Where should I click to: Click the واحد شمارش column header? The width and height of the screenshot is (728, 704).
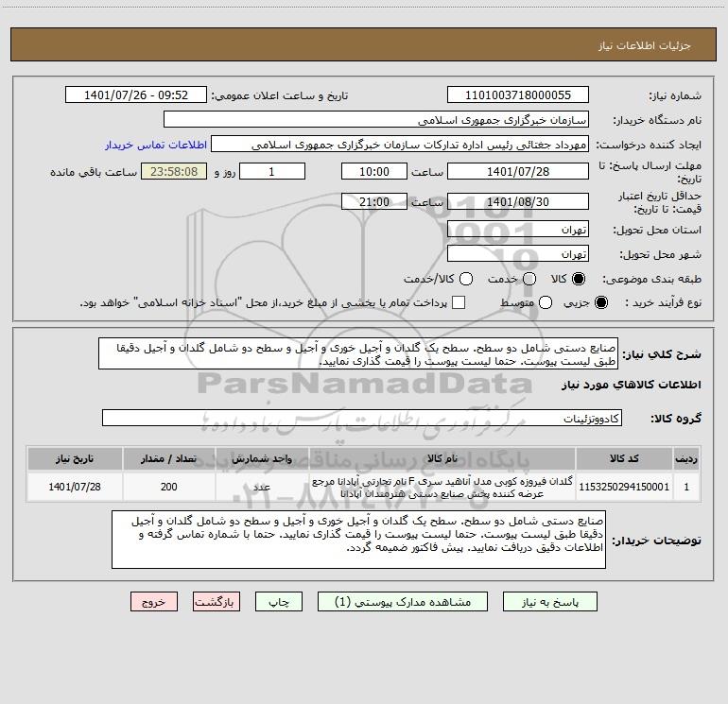(x=262, y=458)
